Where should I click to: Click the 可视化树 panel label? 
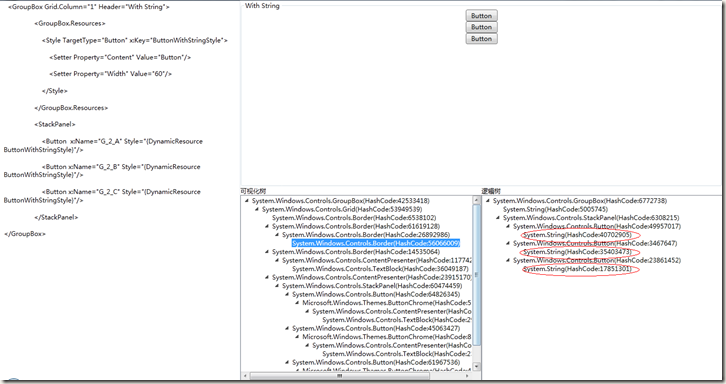253,191
